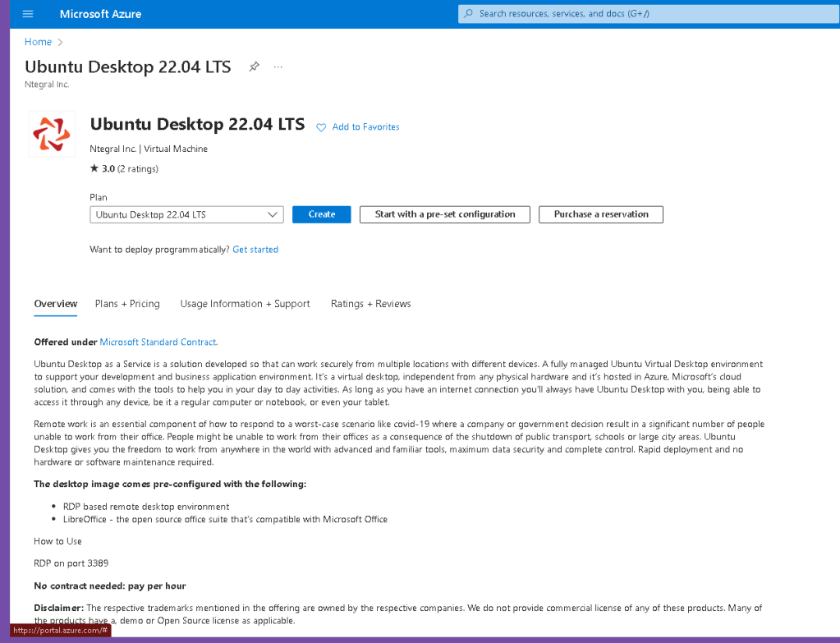The image size is (840, 643).
Task: Click the Create button
Action: pyautogui.click(x=321, y=214)
